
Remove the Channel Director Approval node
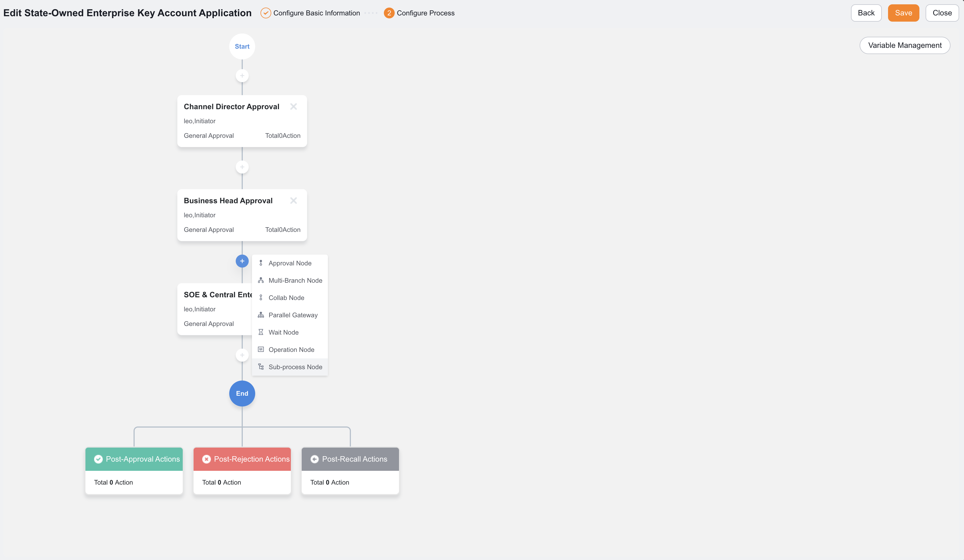pyautogui.click(x=293, y=106)
